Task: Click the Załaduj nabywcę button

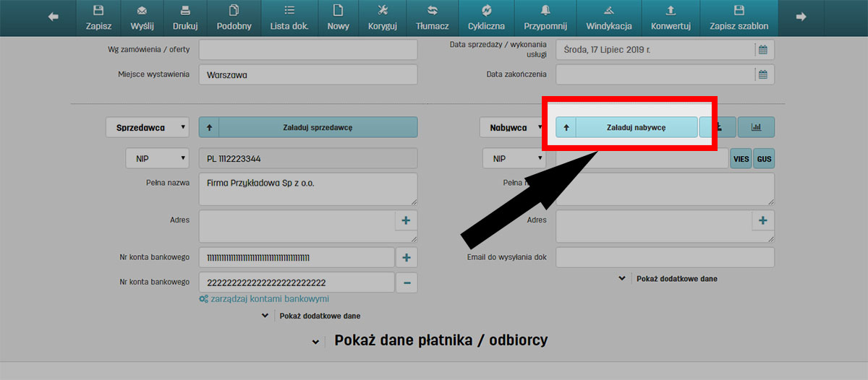Action: pyautogui.click(x=626, y=127)
